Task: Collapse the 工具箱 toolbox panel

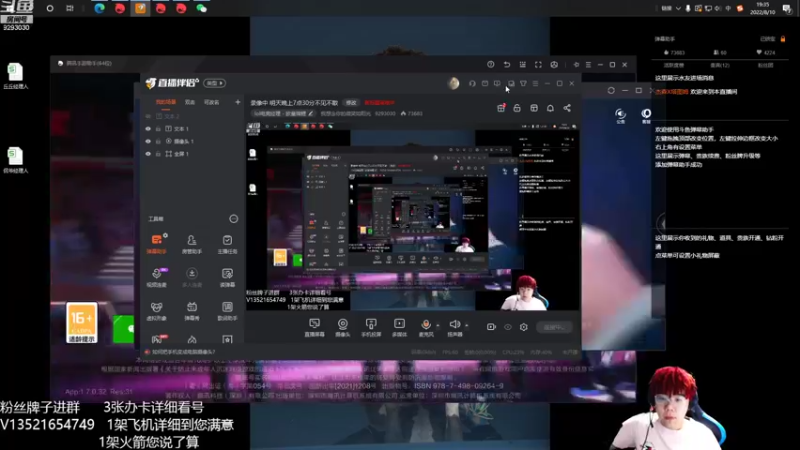Action: tap(234, 219)
